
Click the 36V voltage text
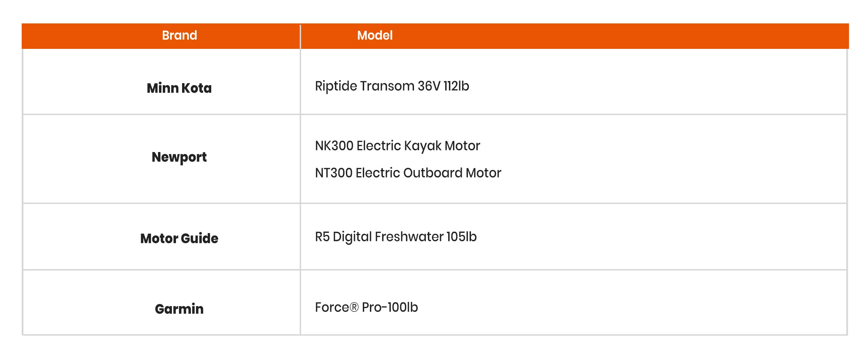click(429, 86)
